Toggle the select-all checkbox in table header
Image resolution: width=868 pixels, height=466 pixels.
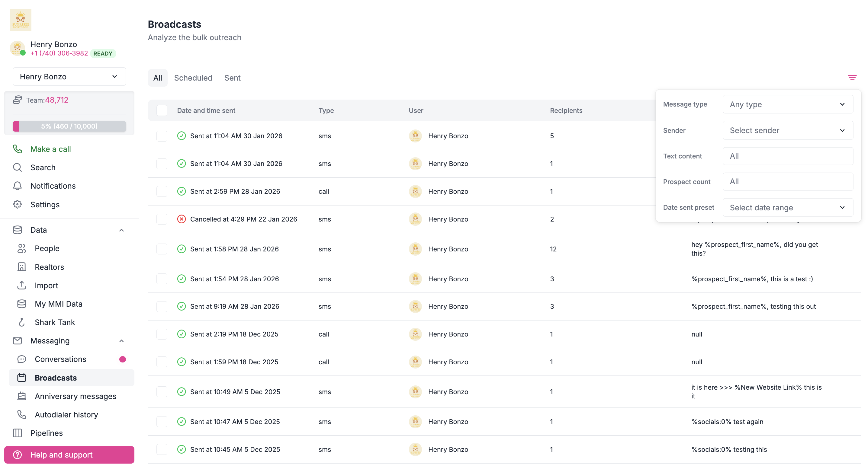pos(162,110)
